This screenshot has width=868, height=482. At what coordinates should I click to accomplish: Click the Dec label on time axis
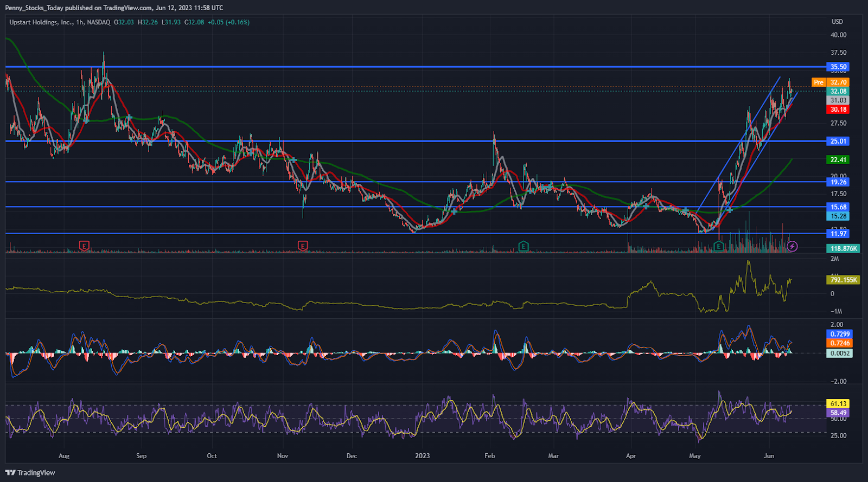[x=352, y=456]
